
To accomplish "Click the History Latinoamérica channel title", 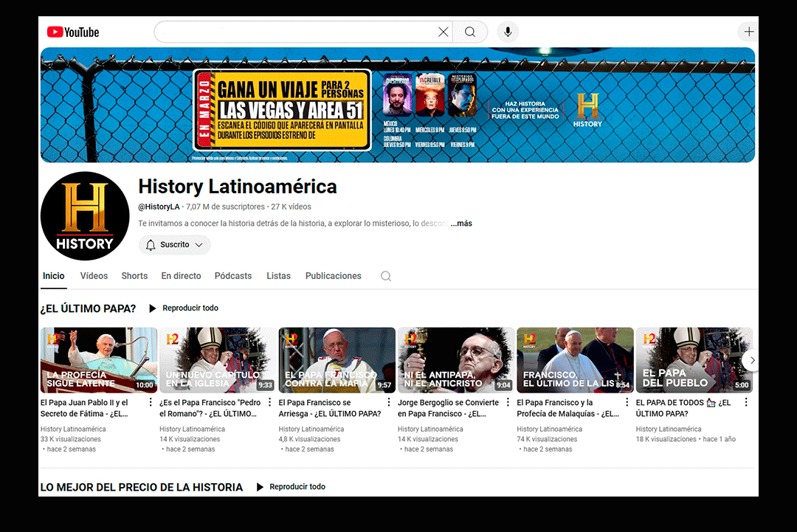I will 238,187.
